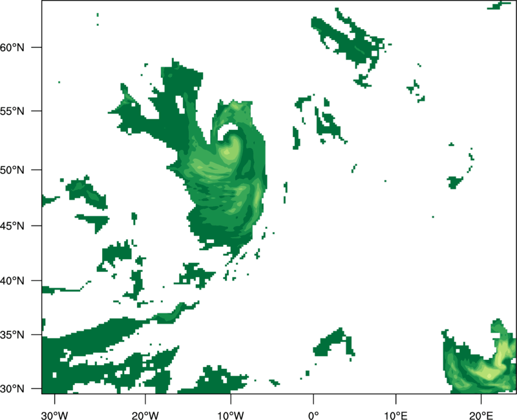517x420 pixels.
Task: Click the 55°N latitude label
Action: [12, 111]
